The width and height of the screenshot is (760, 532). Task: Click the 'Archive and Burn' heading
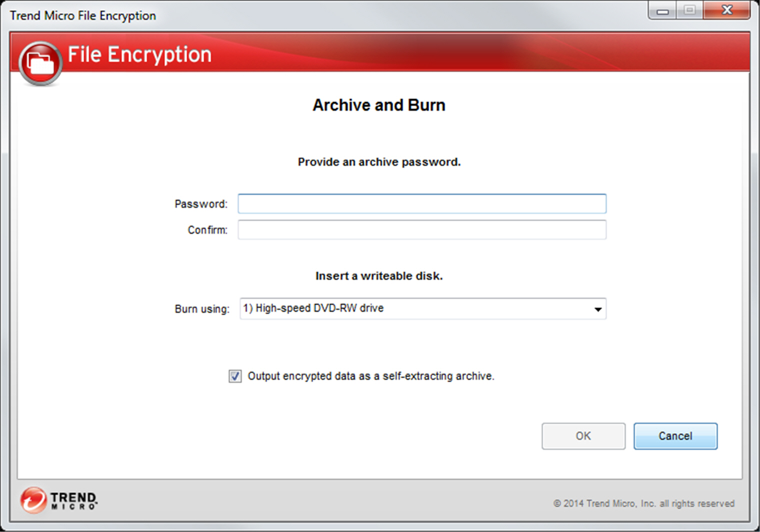click(379, 105)
